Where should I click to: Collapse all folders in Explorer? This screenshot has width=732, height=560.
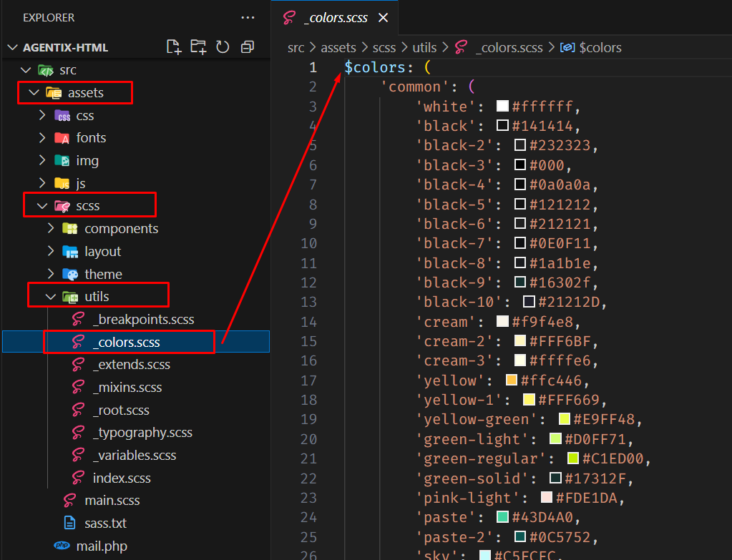248,47
